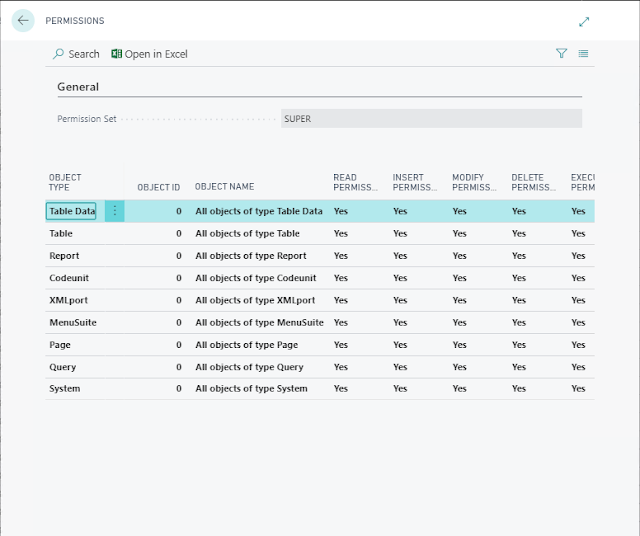The image size is (640, 536).
Task: Click 'All objects of type Report'
Action: coord(251,256)
